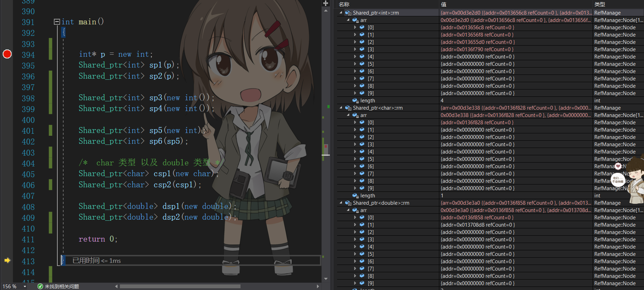Select the value cell of Shared_ptr<int>::rm

[516, 13]
